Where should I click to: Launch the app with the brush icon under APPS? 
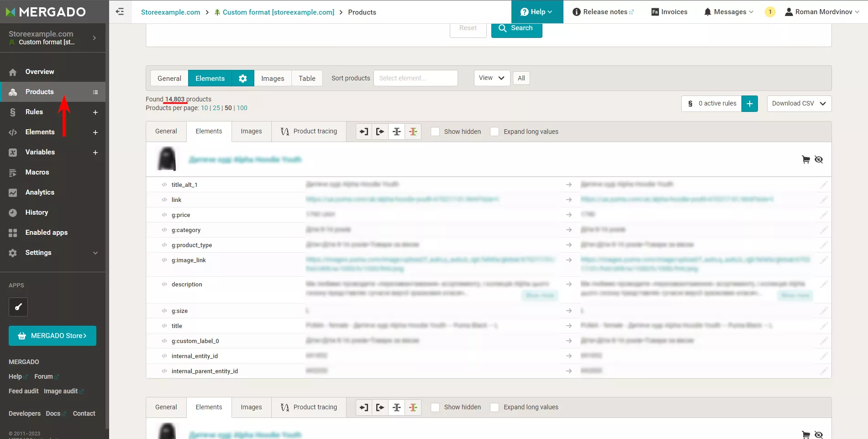(18, 307)
